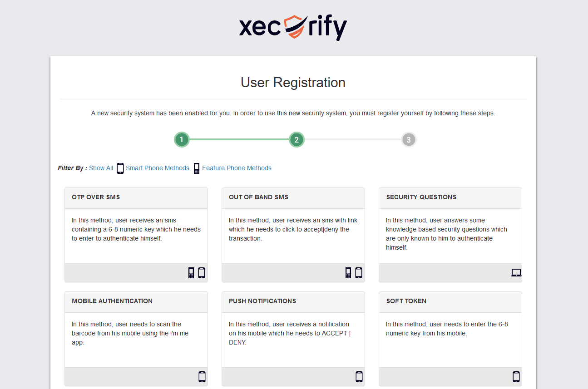
Task: Click the feature phone icon in Out of Band SMS card
Action: [348, 273]
